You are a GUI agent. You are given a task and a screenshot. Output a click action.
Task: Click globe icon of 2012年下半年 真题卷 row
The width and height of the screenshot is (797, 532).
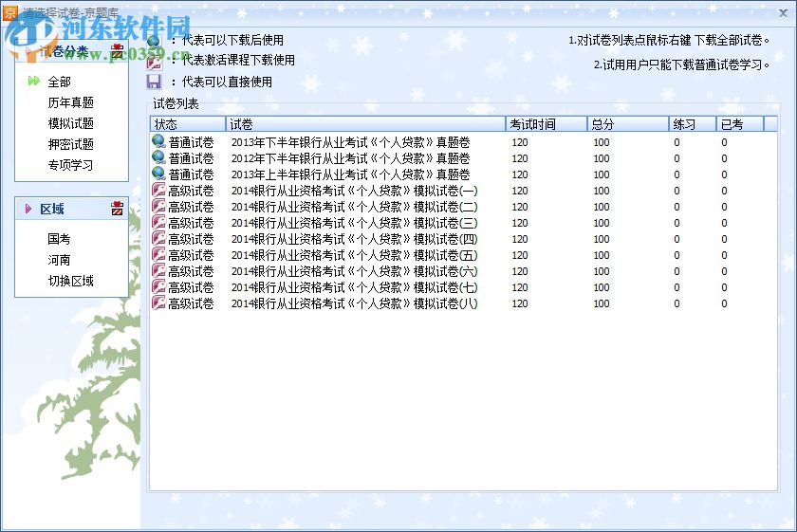(159, 158)
